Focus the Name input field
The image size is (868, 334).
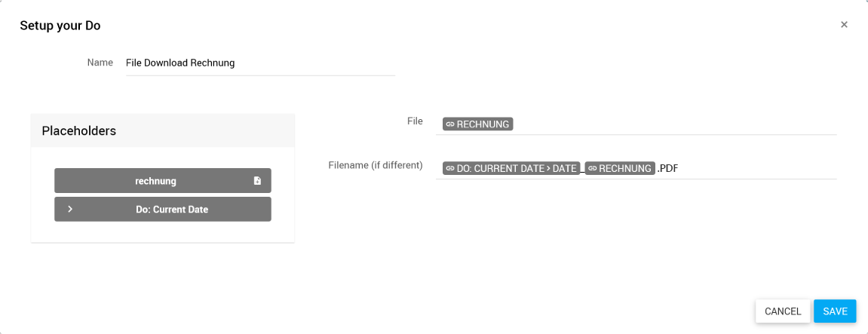(260, 63)
